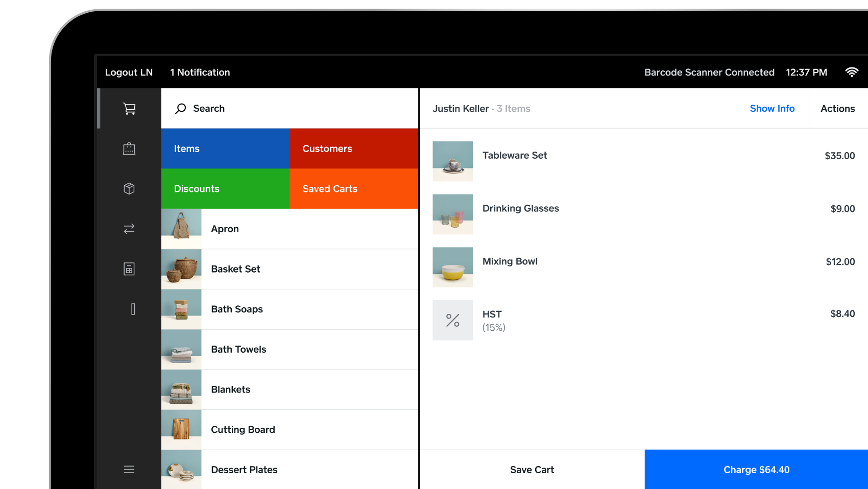The image size is (868, 489).
Task: Click the Search items field
Action: [x=255, y=108]
